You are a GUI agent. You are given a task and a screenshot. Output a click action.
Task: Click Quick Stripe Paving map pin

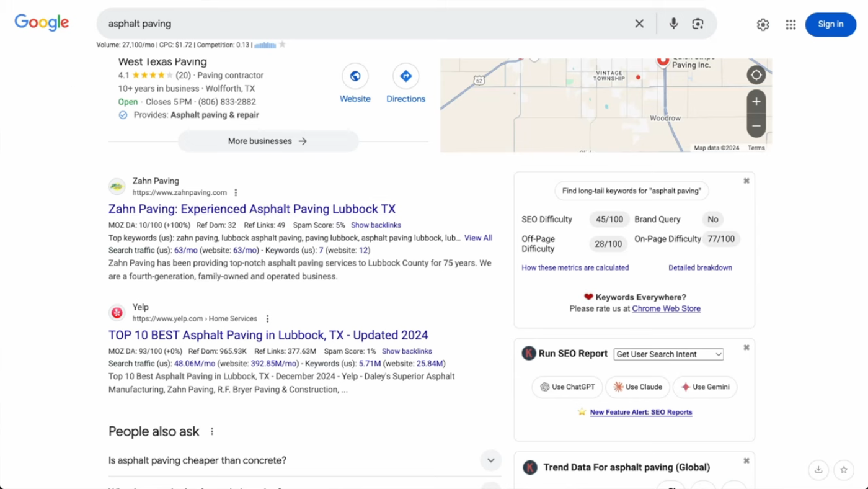[x=663, y=60]
